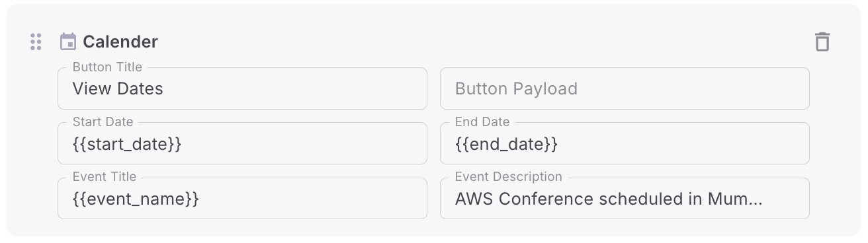The width and height of the screenshot is (868, 243).
Task: Select the Calender block title
Action: (x=120, y=42)
